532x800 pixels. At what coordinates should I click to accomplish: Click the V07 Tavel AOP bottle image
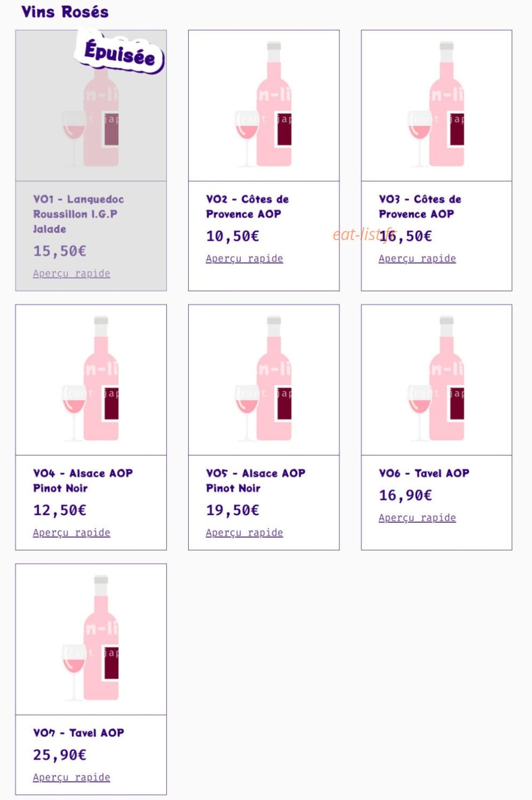pyautogui.click(x=91, y=640)
